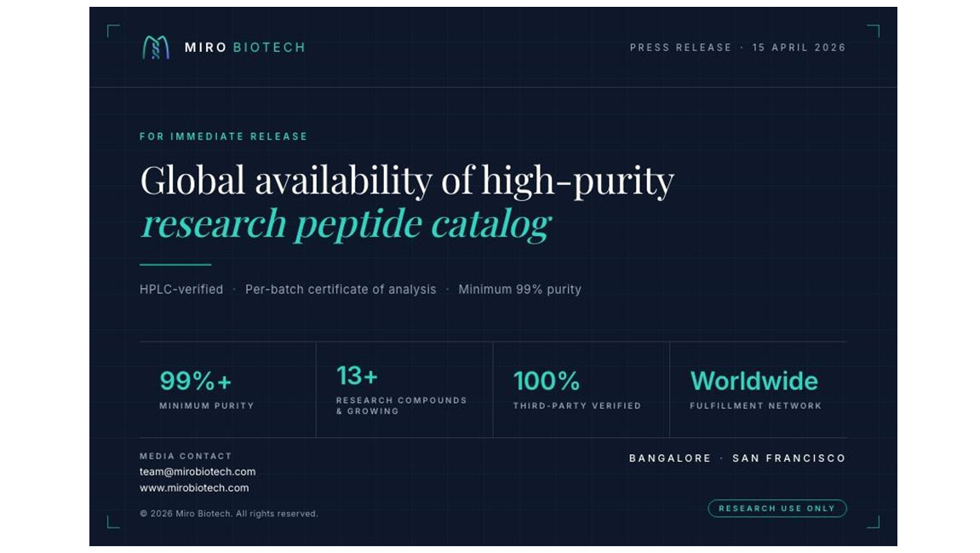Image resolution: width=980 pixels, height=553 pixels.
Task: Click the Worldwide fulfillment network stat
Action: 754,381
